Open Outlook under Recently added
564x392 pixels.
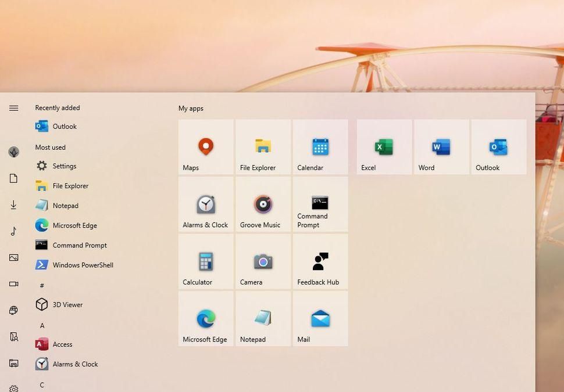tap(64, 126)
